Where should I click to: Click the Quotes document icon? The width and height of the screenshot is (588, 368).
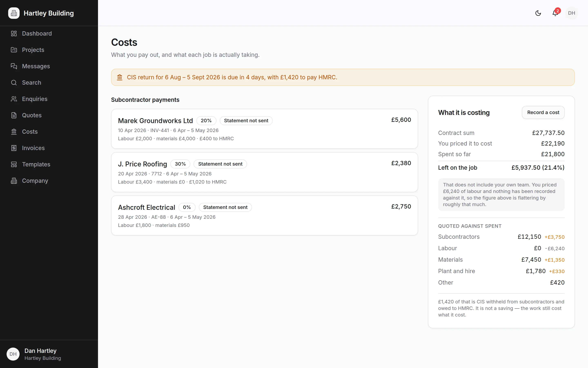click(x=14, y=115)
